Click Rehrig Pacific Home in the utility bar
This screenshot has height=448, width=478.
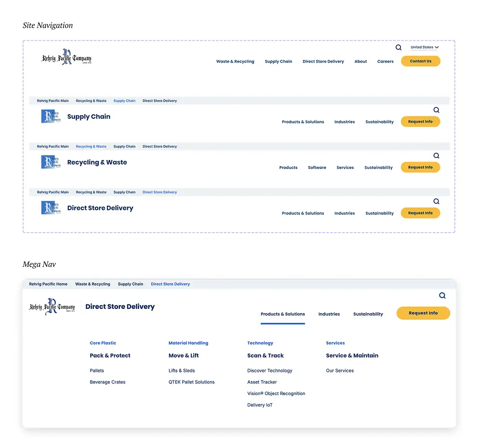point(48,284)
